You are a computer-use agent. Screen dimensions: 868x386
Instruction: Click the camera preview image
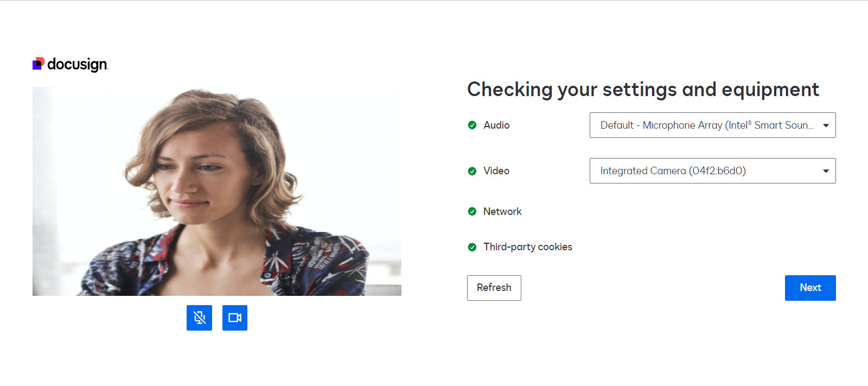click(217, 191)
